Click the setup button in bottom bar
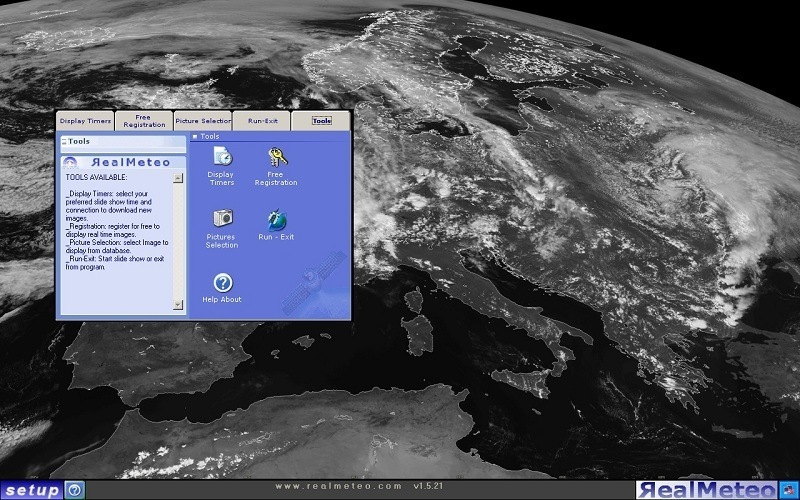Screen dimensions: 800x500 click(31, 490)
